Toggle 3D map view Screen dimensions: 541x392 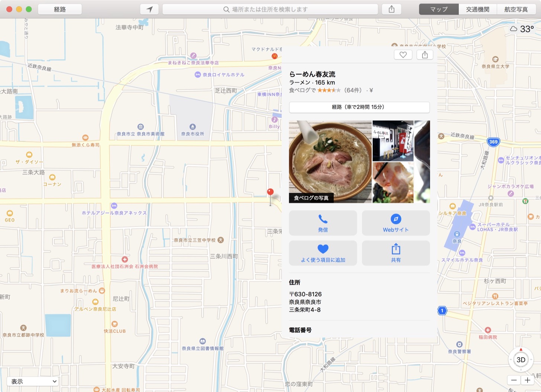coord(521,360)
